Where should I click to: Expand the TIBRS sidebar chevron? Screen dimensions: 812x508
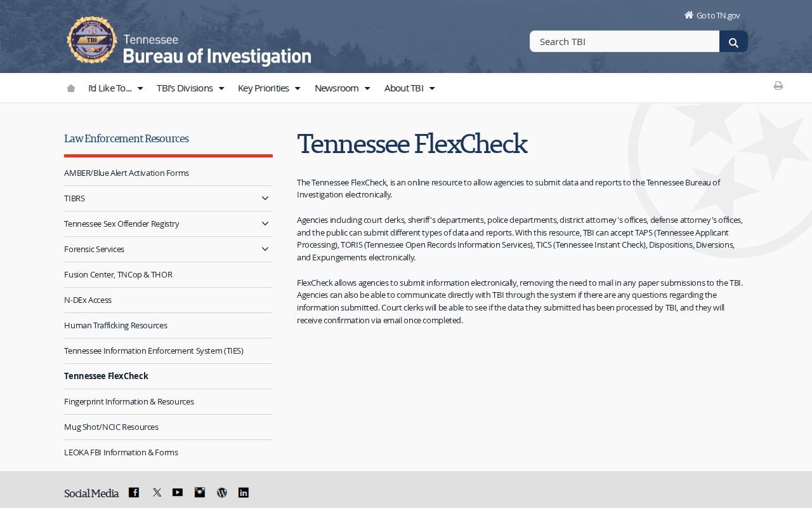[x=265, y=198]
